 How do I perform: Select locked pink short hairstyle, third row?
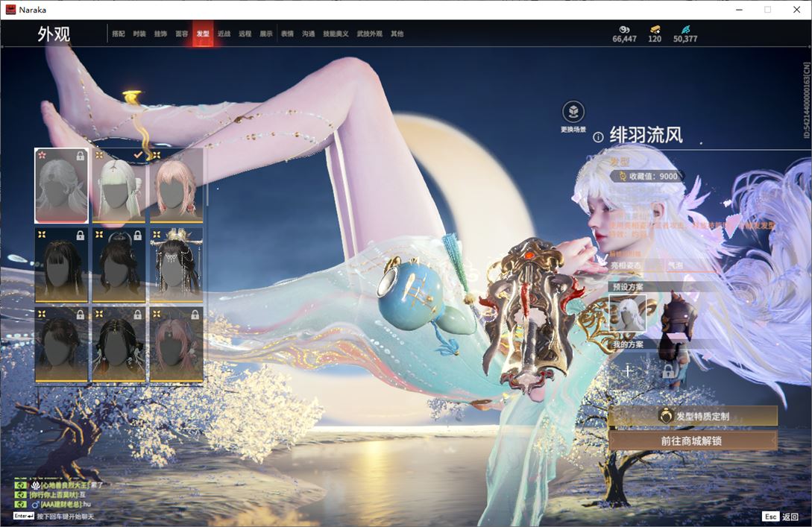click(176, 345)
